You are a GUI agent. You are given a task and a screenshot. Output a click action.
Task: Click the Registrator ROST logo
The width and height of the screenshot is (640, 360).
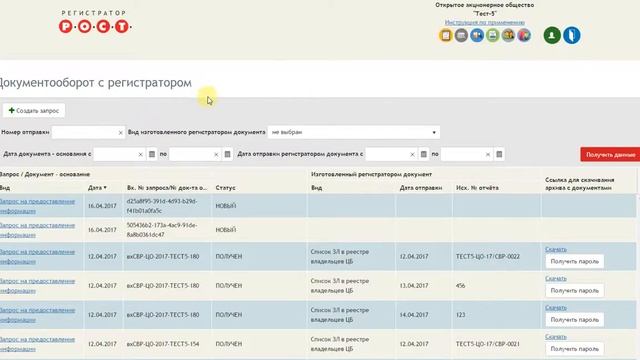pos(95,22)
